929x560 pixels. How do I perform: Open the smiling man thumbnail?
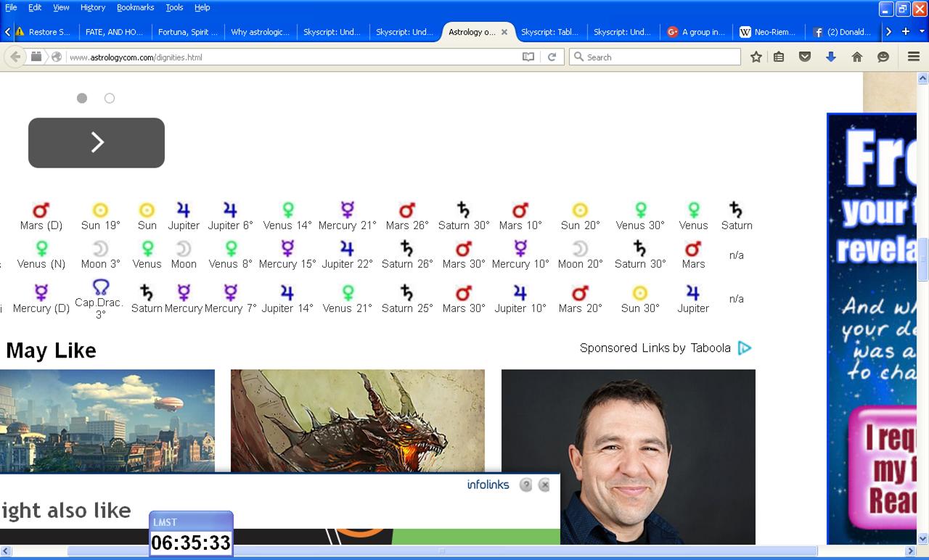click(x=629, y=457)
